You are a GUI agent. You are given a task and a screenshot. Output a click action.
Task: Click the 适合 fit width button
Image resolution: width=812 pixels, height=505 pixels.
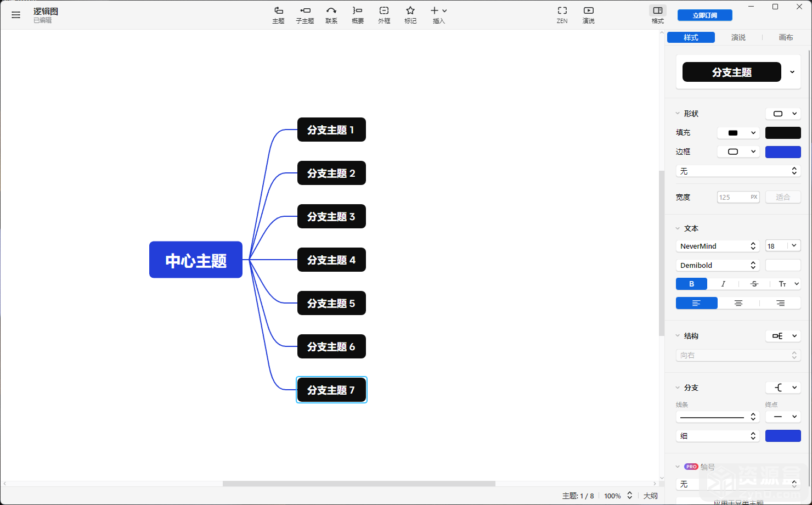point(783,197)
